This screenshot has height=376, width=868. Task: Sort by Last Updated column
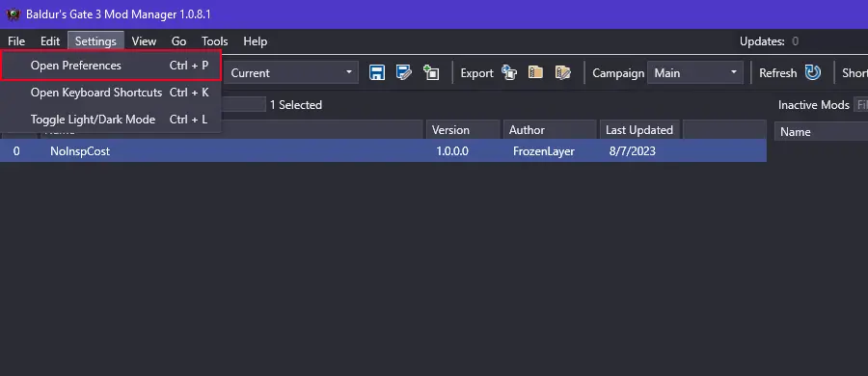640,130
